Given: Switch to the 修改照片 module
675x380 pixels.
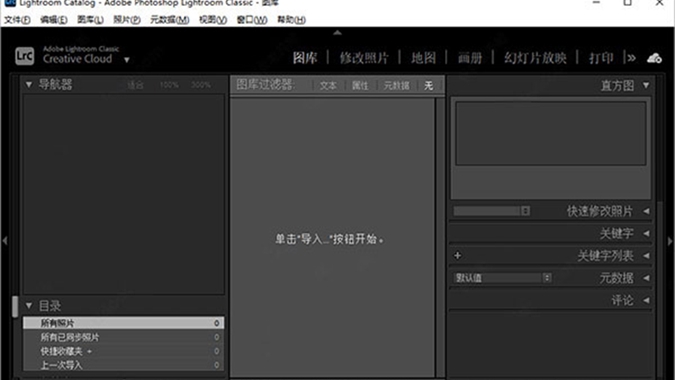Looking at the screenshot, I should [x=364, y=58].
